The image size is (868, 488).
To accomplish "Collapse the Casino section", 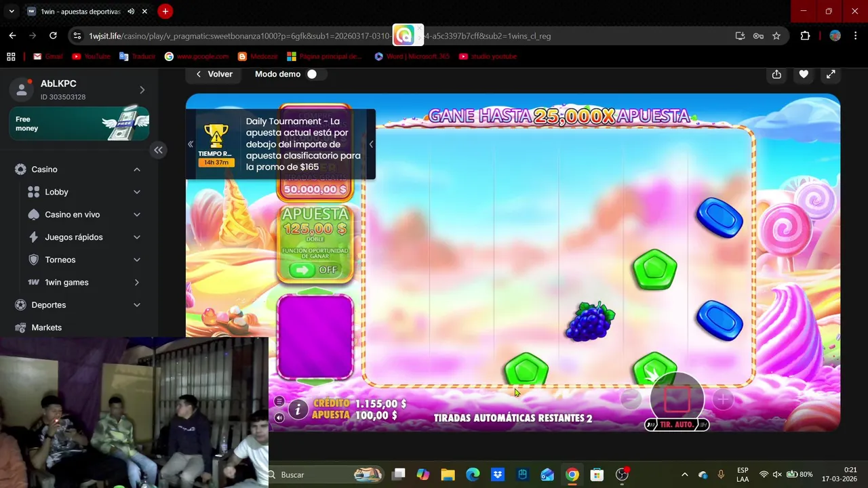I will click(x=137, y=169).
